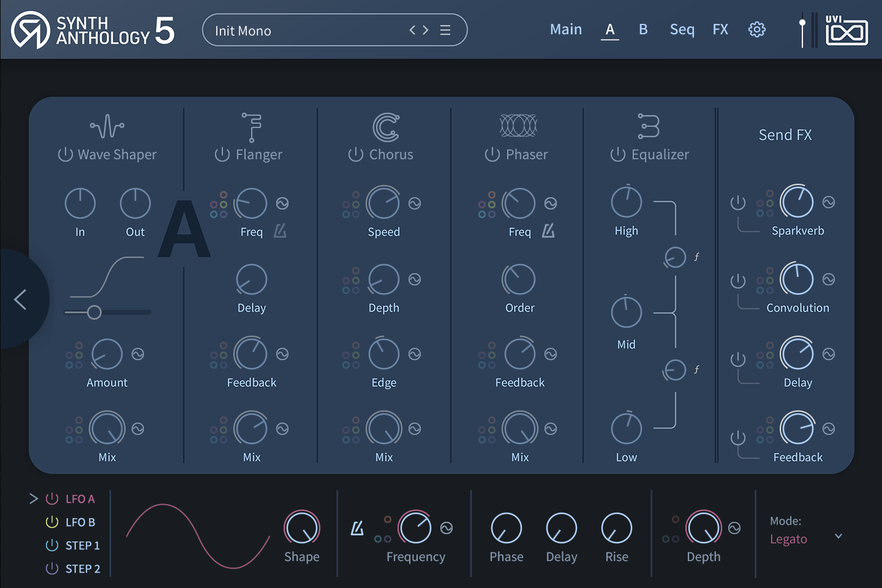Click the Chorus effect icon
Screen dimensions: 882x588
(386, 127)
